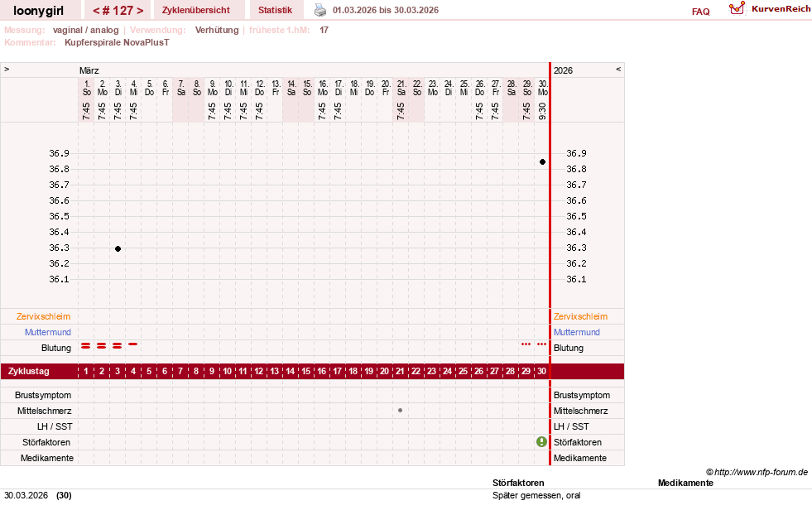
Task: Expand chart with left '>' arrow
Action: point(7,69)
